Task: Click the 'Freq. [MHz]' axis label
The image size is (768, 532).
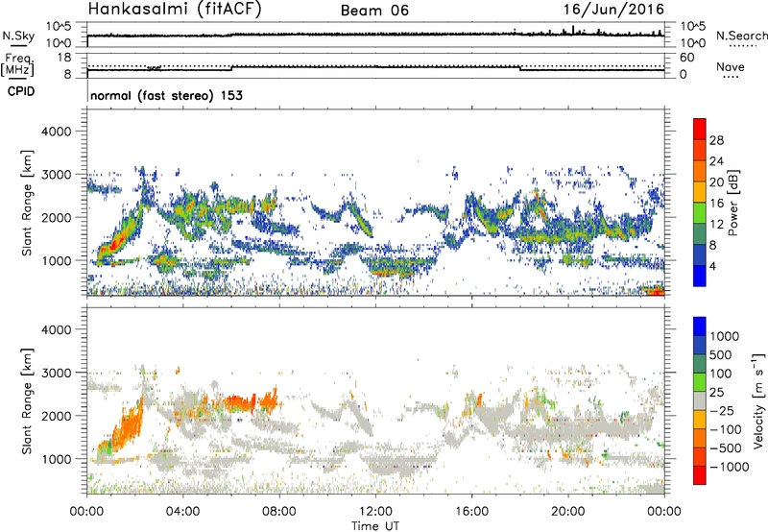Action: (x=17, y=65)
